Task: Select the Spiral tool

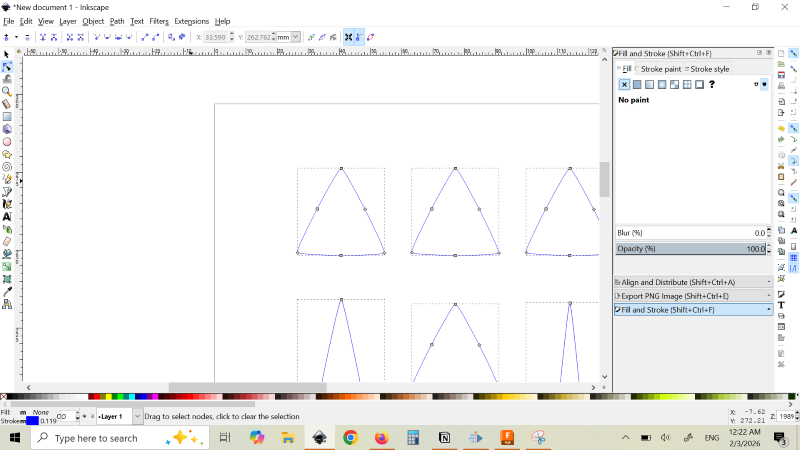Action: (7, 167)
